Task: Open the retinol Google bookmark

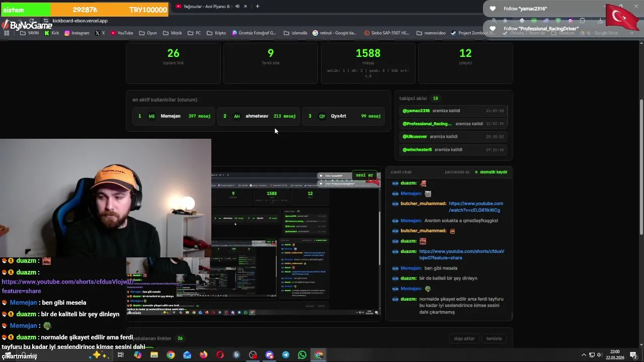Action: pyautogui.click(x=335, y=33)
